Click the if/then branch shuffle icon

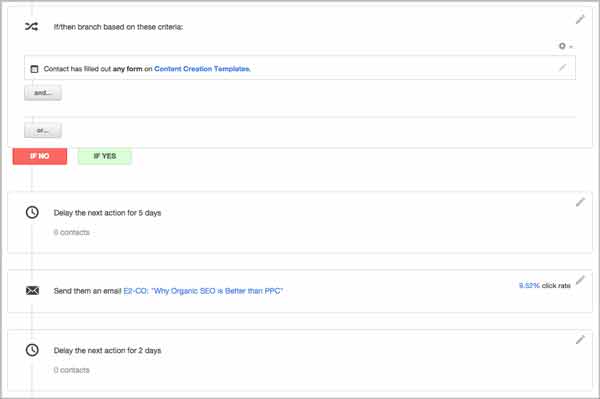tap(31, 26)
